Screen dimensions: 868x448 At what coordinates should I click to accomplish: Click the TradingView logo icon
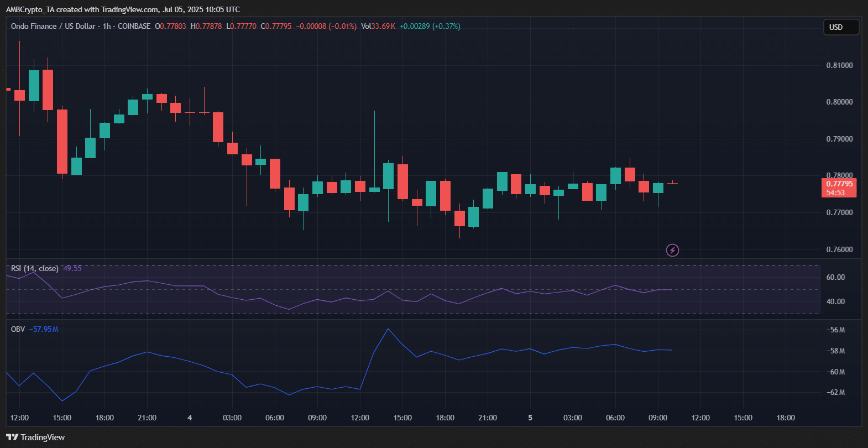(x=12, y=437)
